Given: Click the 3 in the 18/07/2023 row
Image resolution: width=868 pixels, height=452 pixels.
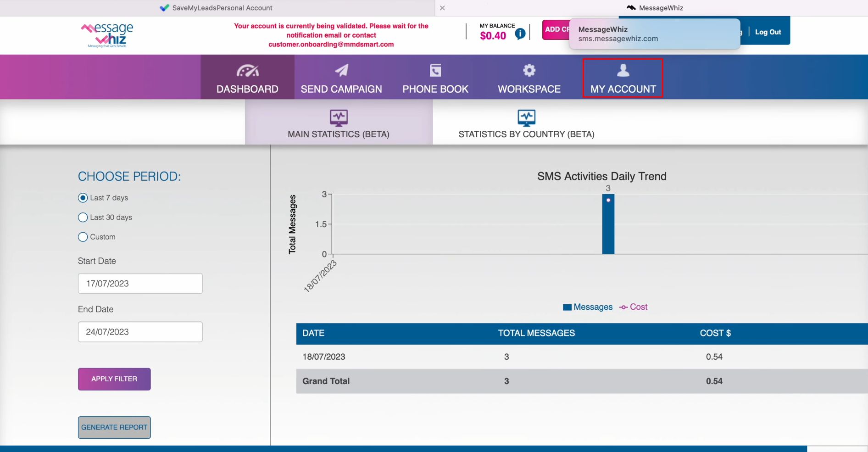Looking at the screenshot, I should click(506, 357).
